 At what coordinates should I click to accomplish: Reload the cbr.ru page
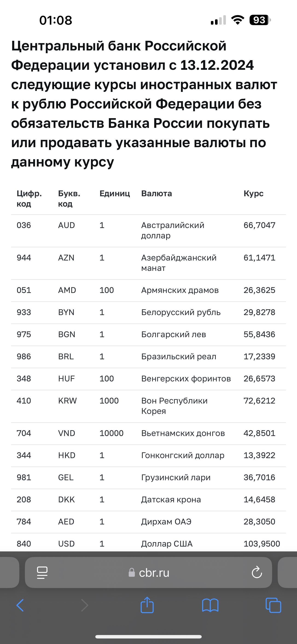(x=257, y=572)
